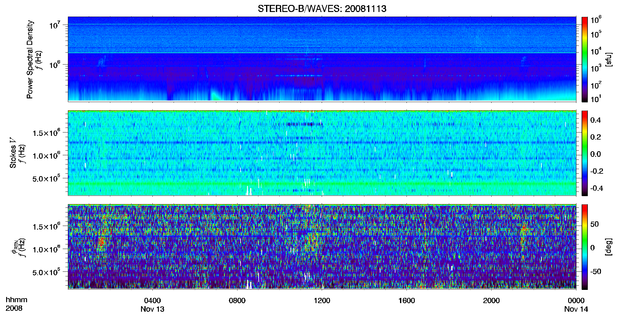Click the 1200 time axis label
Screen dimensions: 644x332
(x=322, y=301)
